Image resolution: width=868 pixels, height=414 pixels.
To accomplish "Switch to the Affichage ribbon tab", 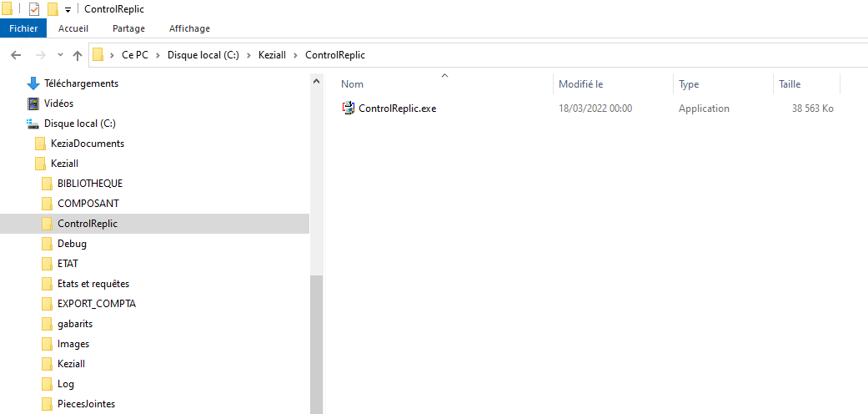I will tap(189, 28).
